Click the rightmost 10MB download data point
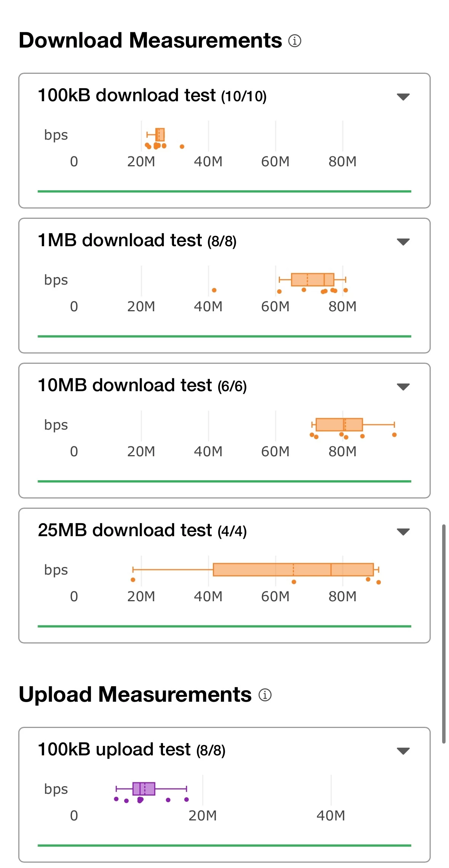 (x=394, y=435)
